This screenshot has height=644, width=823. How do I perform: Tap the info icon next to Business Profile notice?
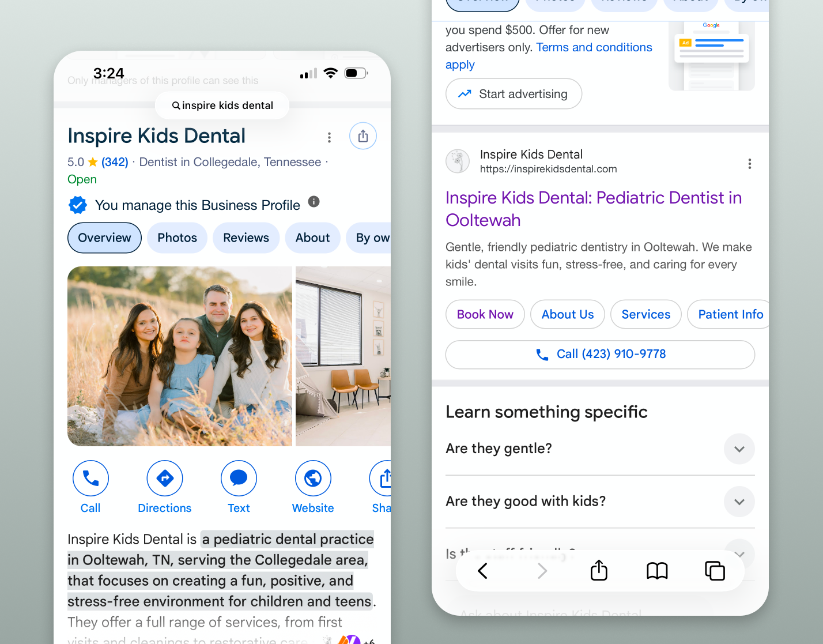(x=314, y=202)
